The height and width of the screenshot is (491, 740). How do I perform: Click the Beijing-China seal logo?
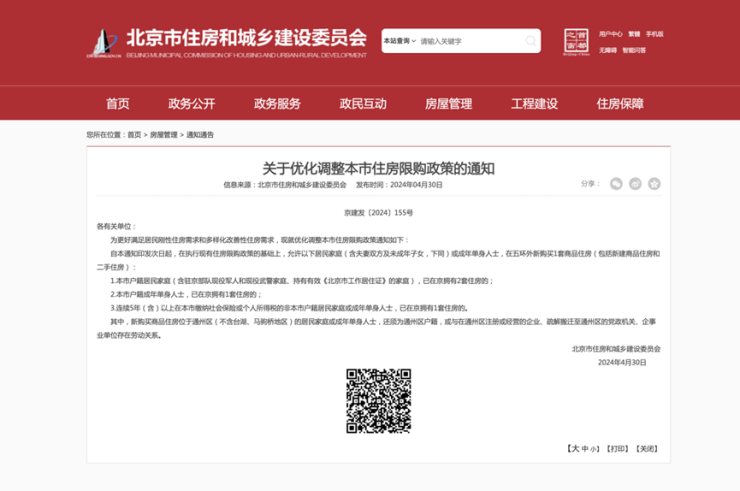coord(575,41)
